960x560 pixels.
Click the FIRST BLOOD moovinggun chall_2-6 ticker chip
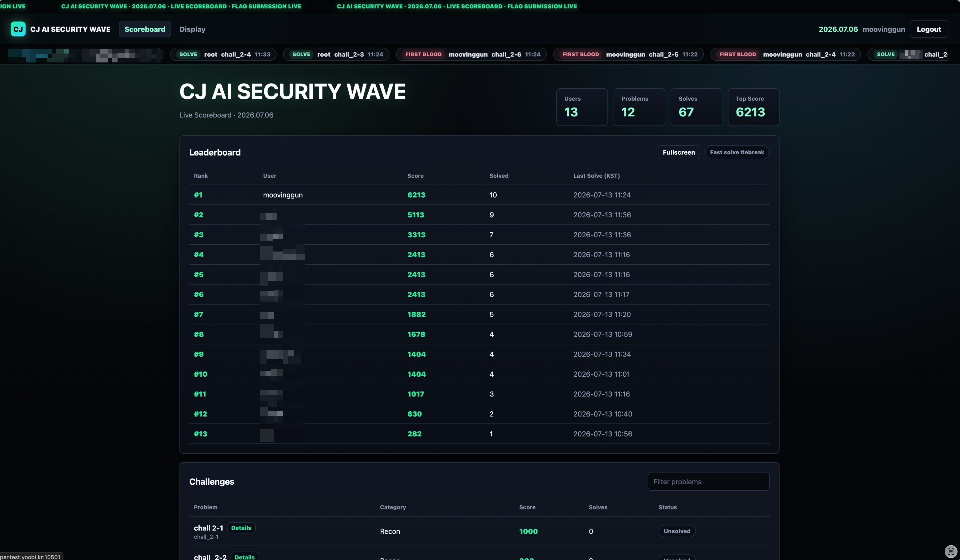[472, 55]
